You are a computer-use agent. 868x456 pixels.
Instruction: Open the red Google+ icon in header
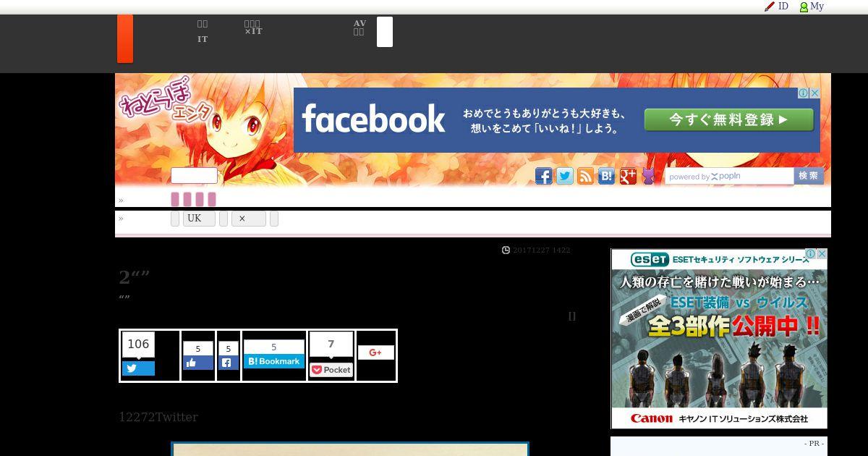click(628, 176)
